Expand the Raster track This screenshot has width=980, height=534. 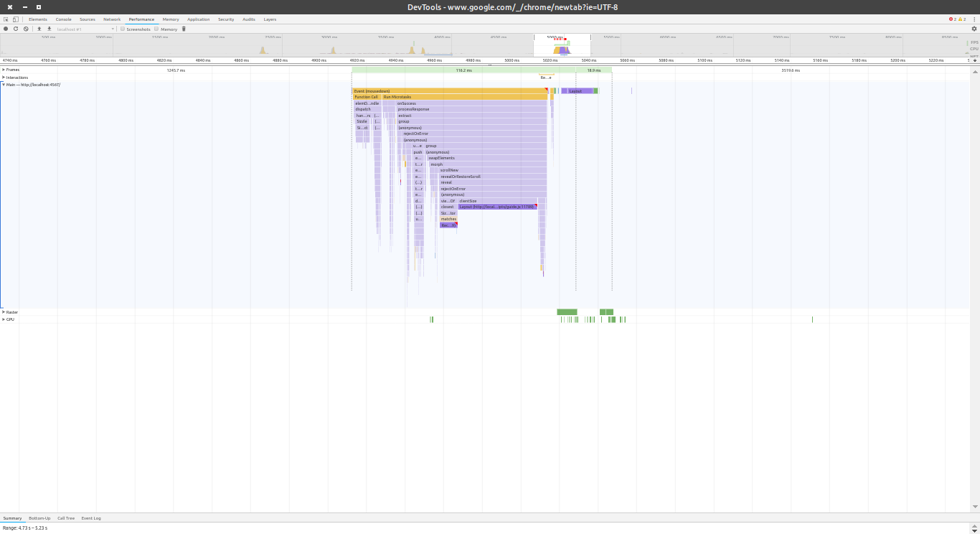click(x=4, y=312)
